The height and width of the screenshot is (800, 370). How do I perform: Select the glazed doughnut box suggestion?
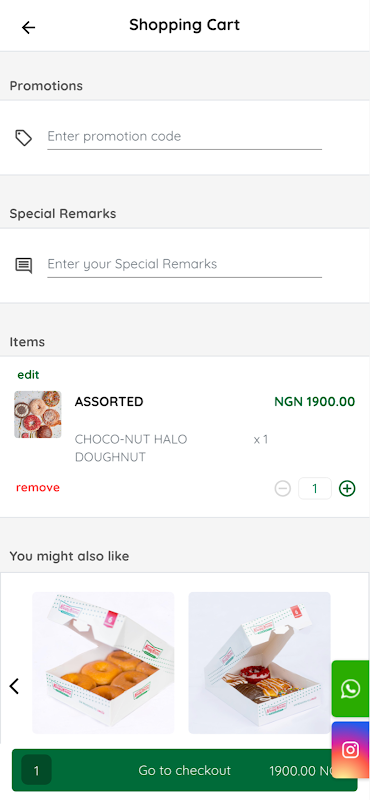pos(104,663)
